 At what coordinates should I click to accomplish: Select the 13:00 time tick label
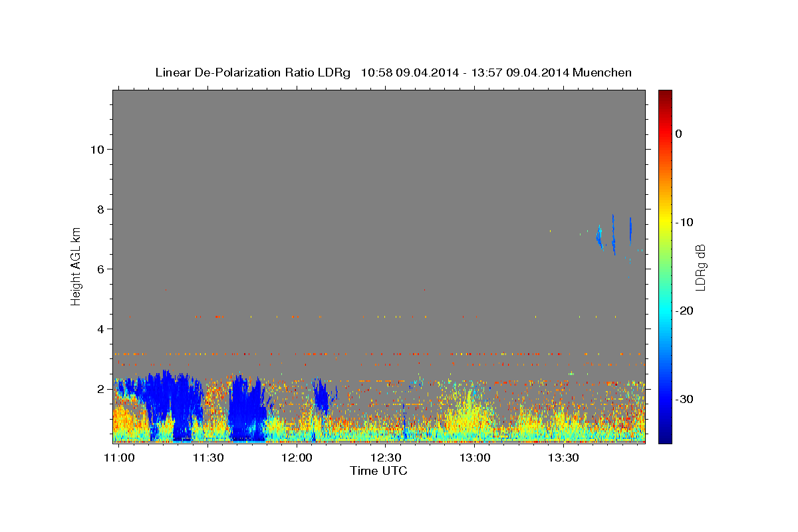(474, 458)
